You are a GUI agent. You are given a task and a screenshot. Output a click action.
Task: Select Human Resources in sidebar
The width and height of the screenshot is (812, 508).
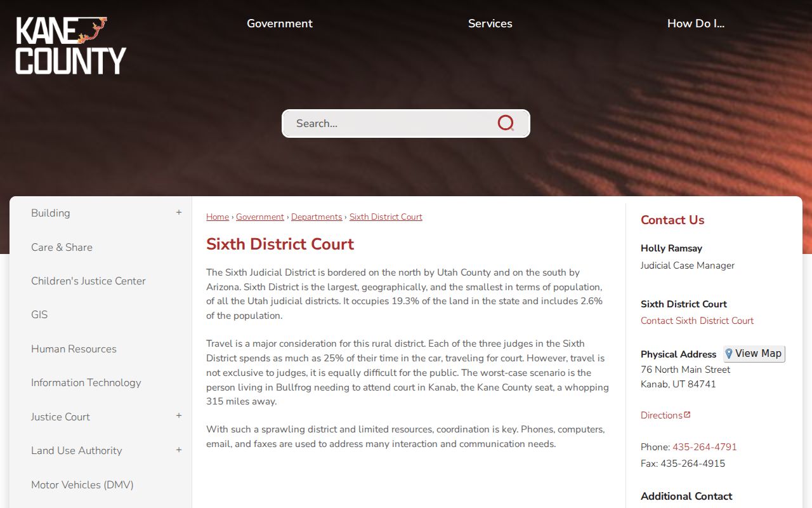[x=74, y=349]
